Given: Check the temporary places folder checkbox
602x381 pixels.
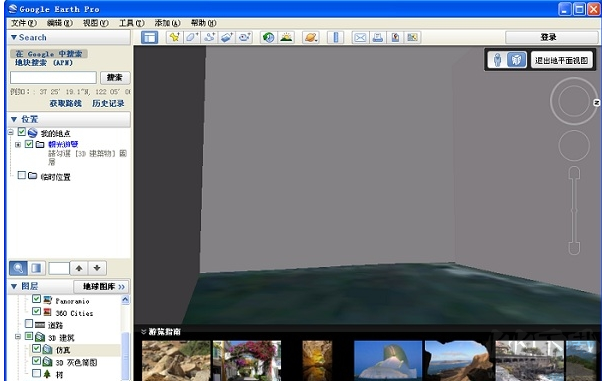Looking at the screenshot, I should [22, 175].
